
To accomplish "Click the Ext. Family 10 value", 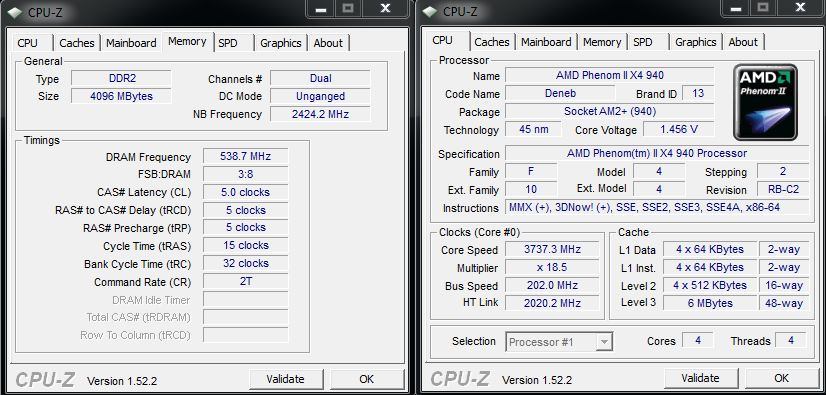I will (x=531, y=190).
